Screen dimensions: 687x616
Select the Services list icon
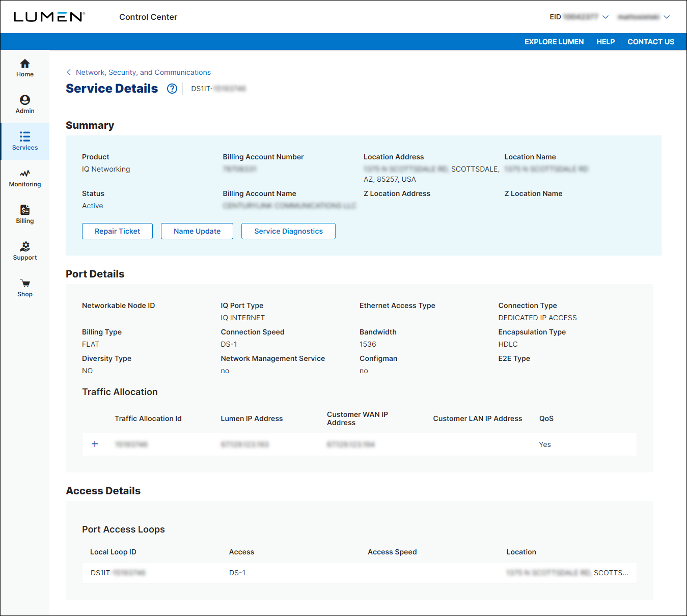coord(25,136)
